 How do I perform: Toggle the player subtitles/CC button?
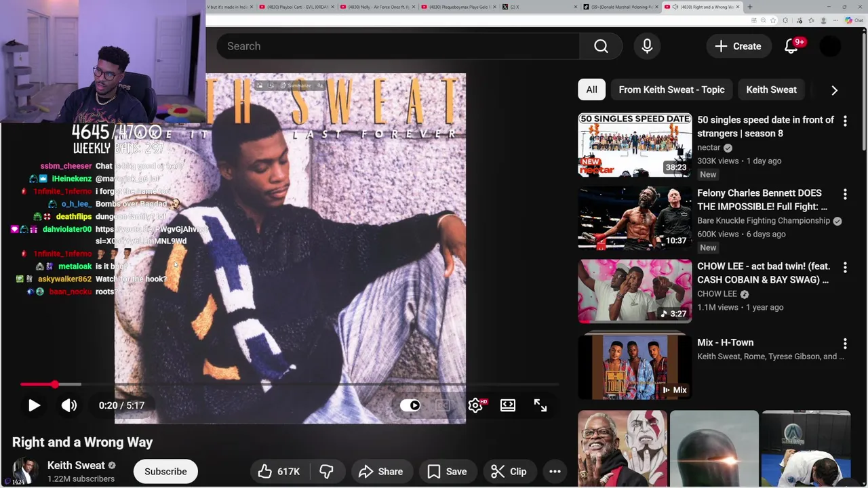click(x=443, y=405)
